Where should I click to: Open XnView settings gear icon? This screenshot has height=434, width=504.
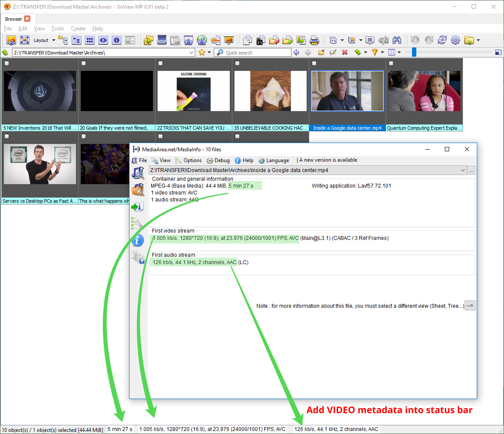(456, 40)
